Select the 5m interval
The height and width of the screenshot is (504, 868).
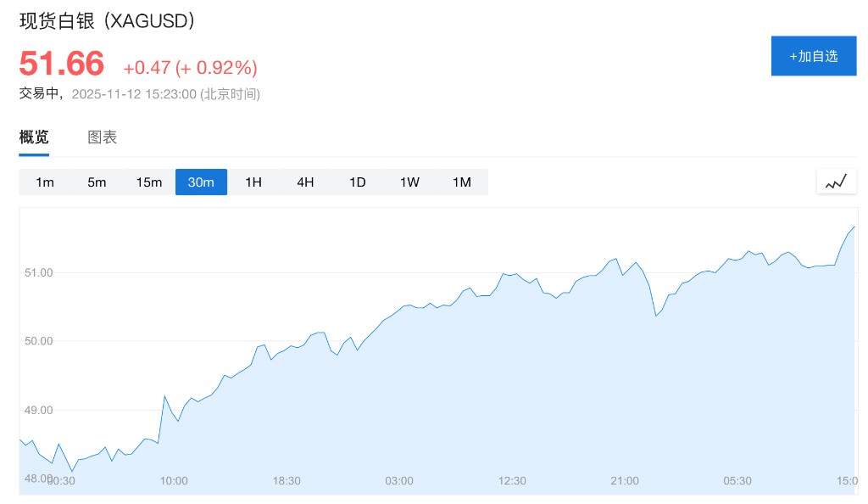[97, 182]
